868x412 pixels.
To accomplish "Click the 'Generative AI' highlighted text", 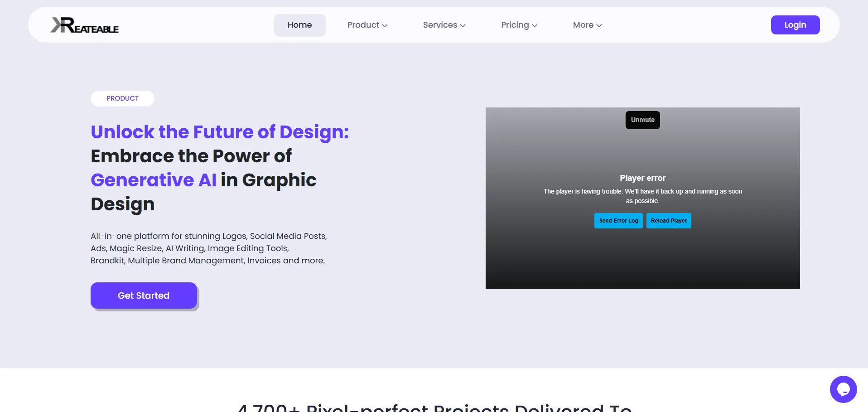I will (154, 180).
